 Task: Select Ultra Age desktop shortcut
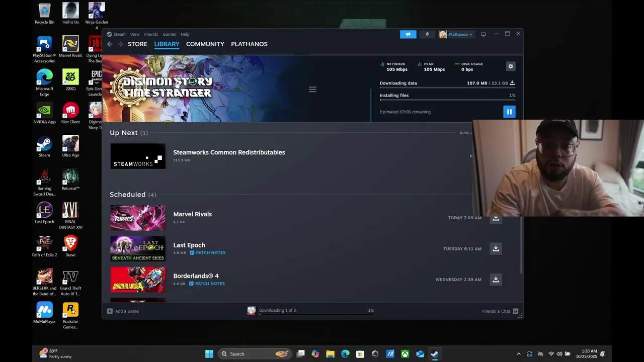click(70, 146)
